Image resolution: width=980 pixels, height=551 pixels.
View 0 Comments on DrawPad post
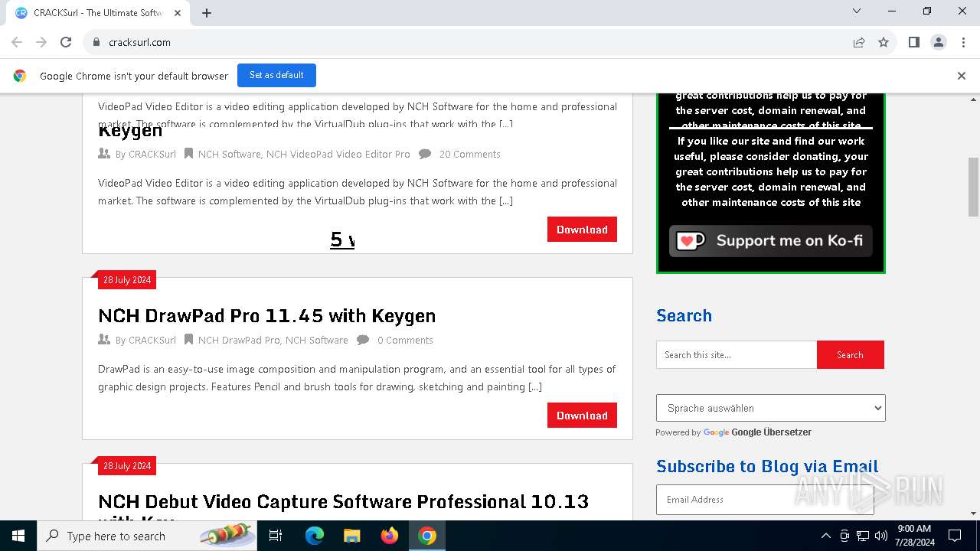pos(405,340)
